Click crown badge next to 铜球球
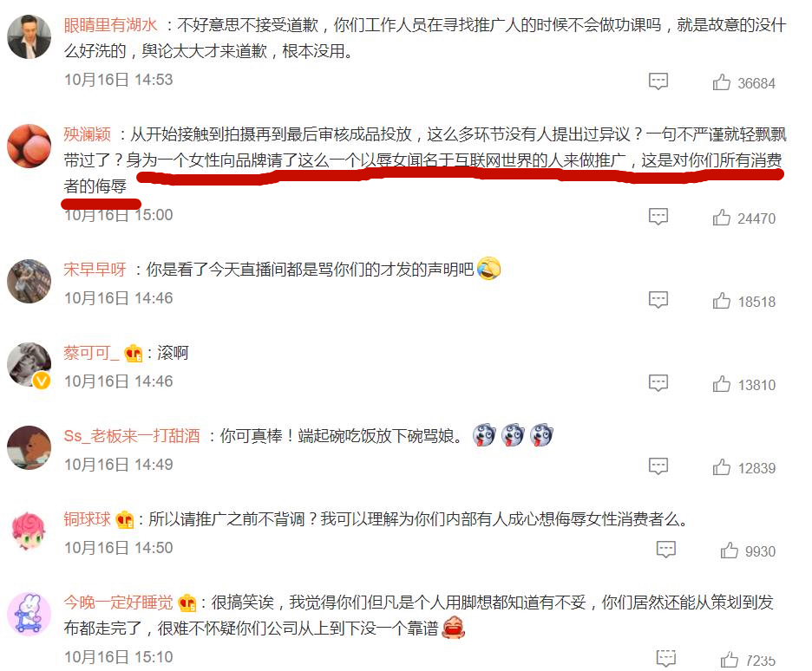Screen dimensions: 812x671 (125, 519)
